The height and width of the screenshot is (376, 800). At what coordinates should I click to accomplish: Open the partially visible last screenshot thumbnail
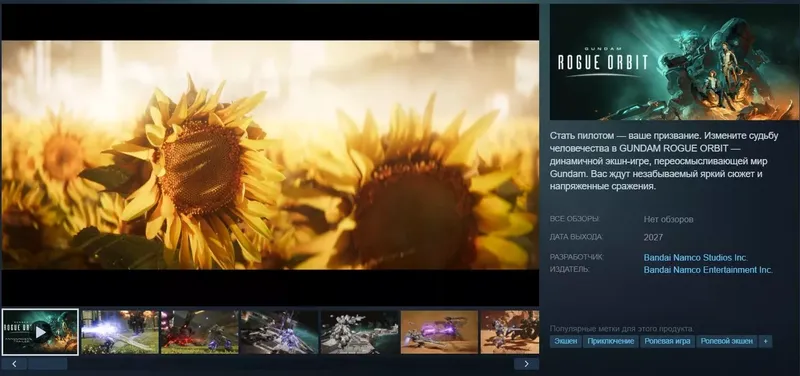click(x=510, y=332)
